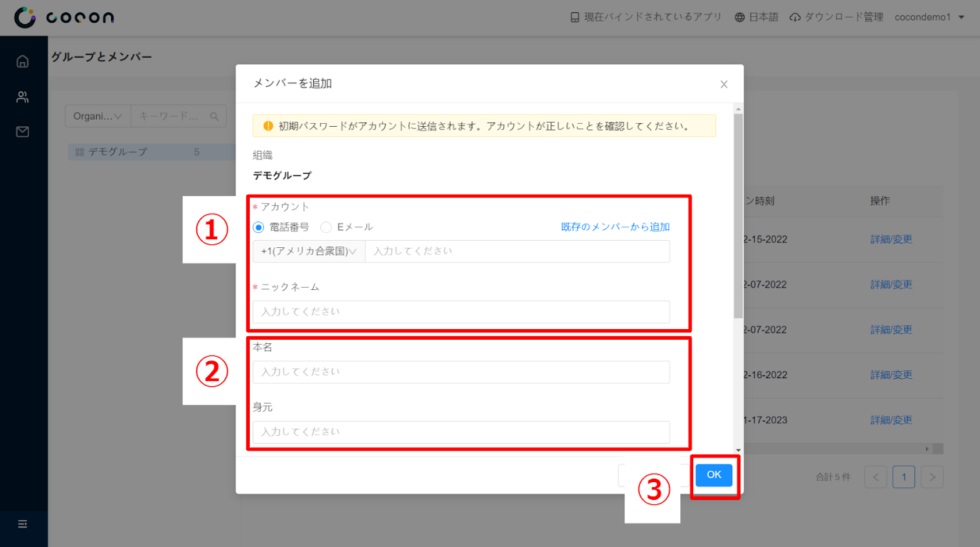Open the home sidebar icon

[x=23, y=61]
